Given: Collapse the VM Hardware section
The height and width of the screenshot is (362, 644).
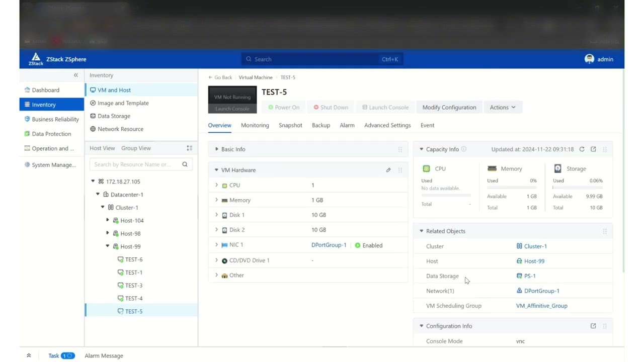Looking at the screenshot, I should coord(217,170).
